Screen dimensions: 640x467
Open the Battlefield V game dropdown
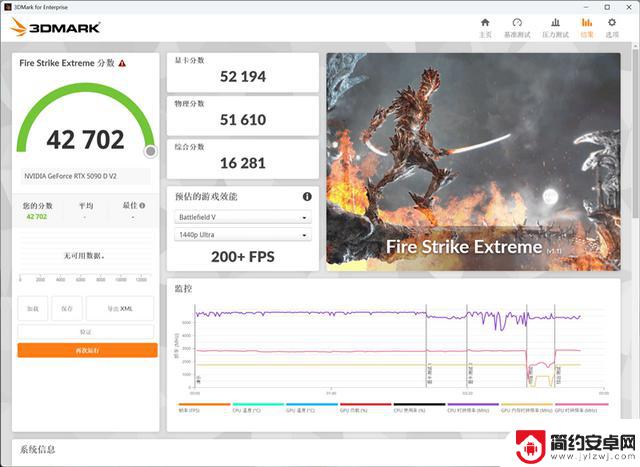point(243,217)
